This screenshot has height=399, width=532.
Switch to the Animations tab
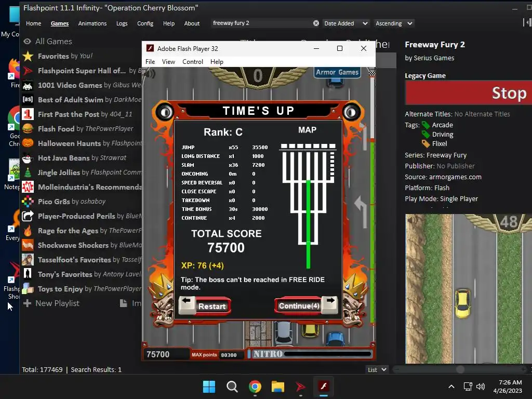[x=92, y=23]
